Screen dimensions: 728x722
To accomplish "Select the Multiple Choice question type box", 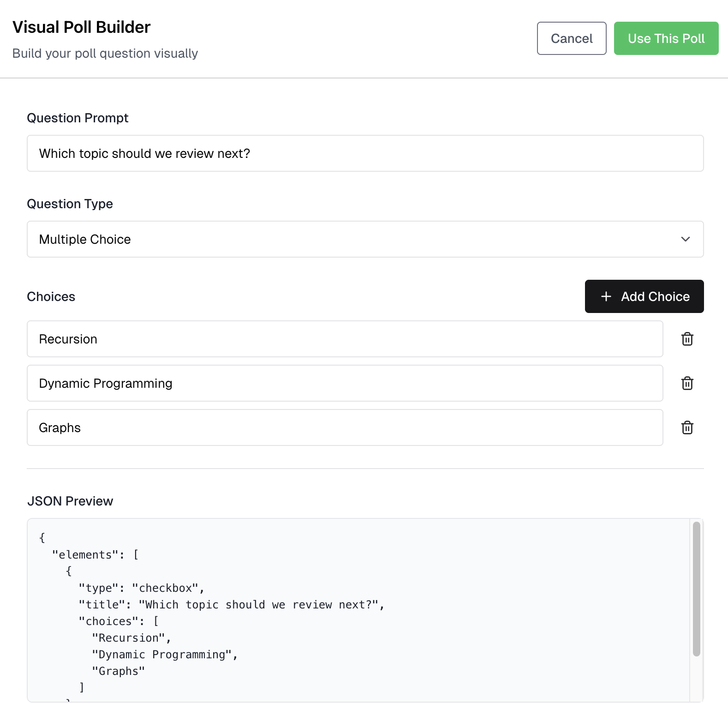I will tap(365, 239).
